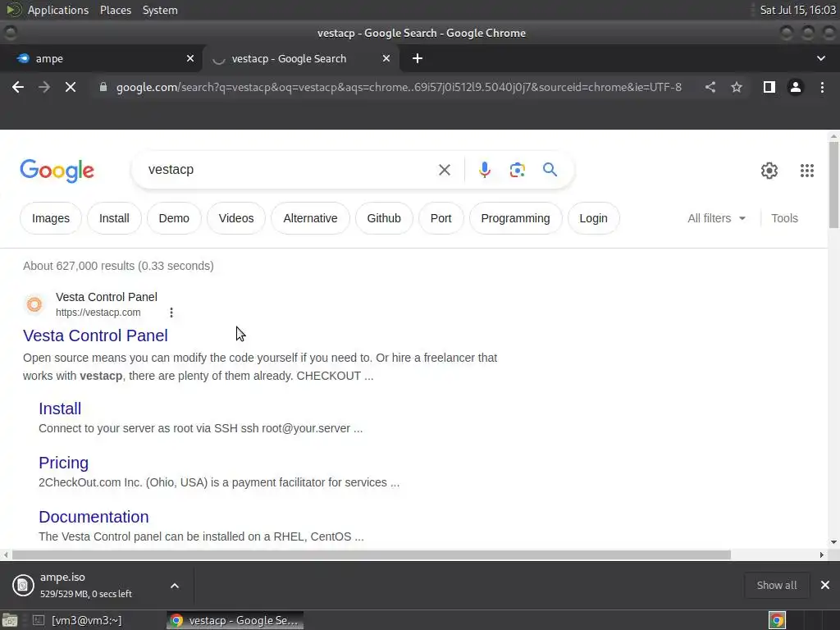This screenshot has height=630, width=840.
Task: Search by voice microphone icon
Action: tap(484, 170)
